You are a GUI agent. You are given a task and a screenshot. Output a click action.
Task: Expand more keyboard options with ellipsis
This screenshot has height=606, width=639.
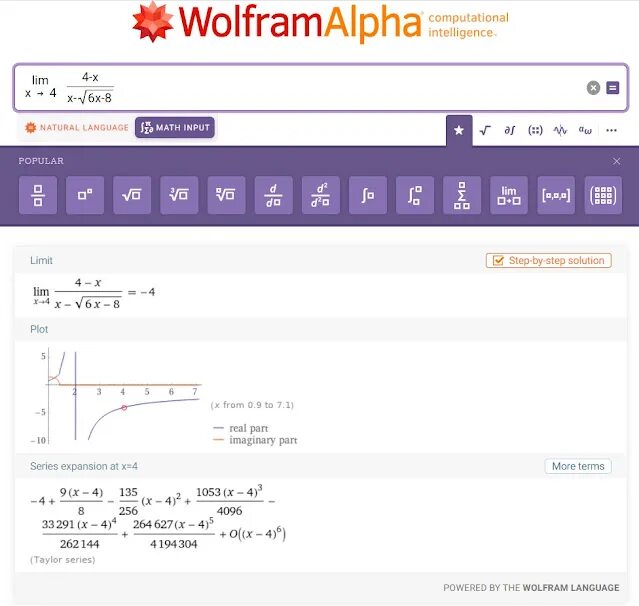click(x=611, y=130)
